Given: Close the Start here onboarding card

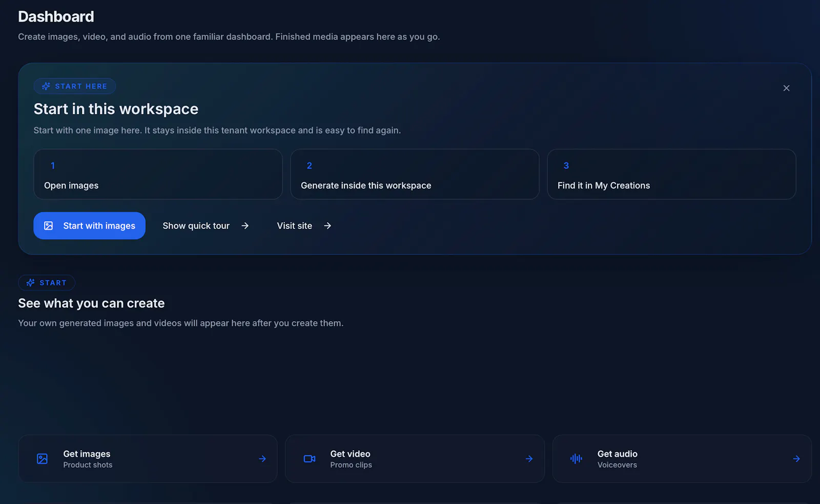Looking at the screenshot, I should tap(786, 88).
